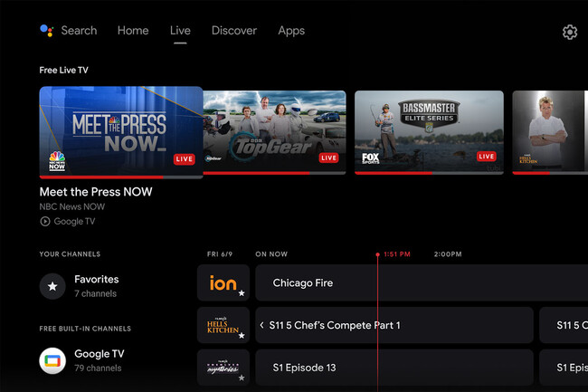Screen dimensions: 588x392
Task: Click the Favorites 7 channels label
Action: point(97,286)
